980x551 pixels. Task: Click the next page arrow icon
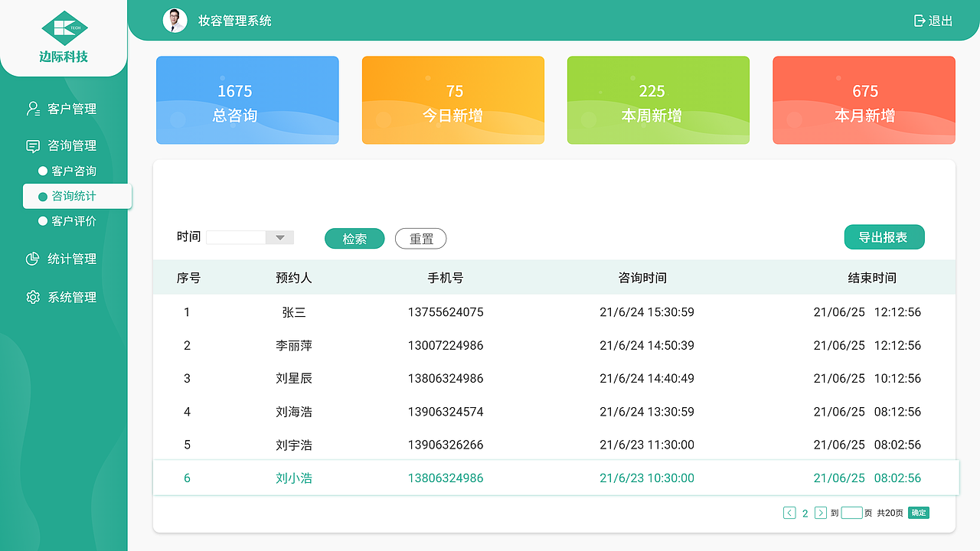[820, 513]
